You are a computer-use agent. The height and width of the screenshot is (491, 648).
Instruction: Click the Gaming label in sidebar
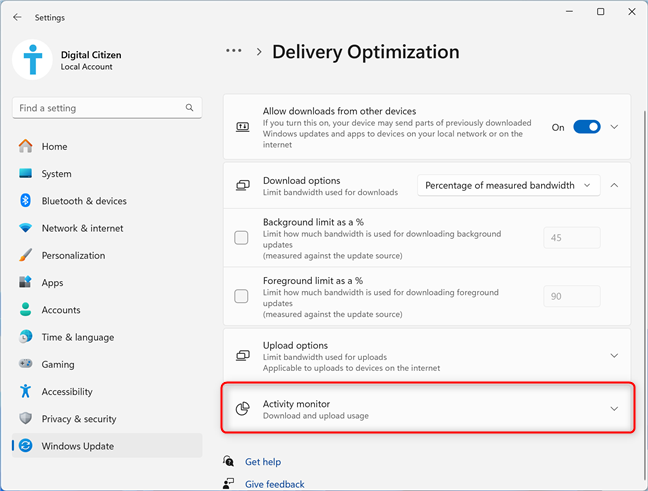tap(58, 365)
